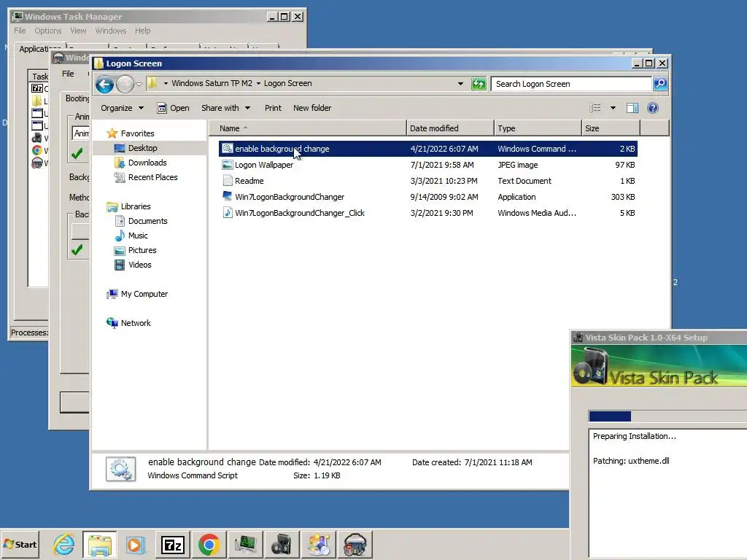The width and height of the screenshot is (747, 560).
Task: Expand the Share with dropdown
Action: [225, 108]
